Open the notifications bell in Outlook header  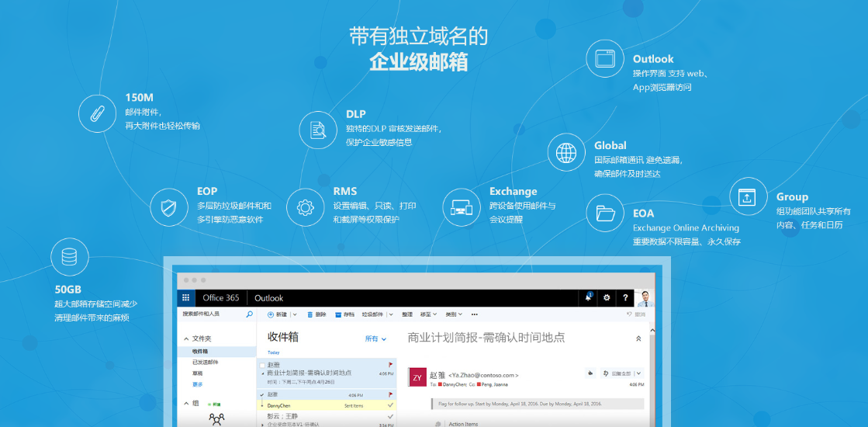589,297
